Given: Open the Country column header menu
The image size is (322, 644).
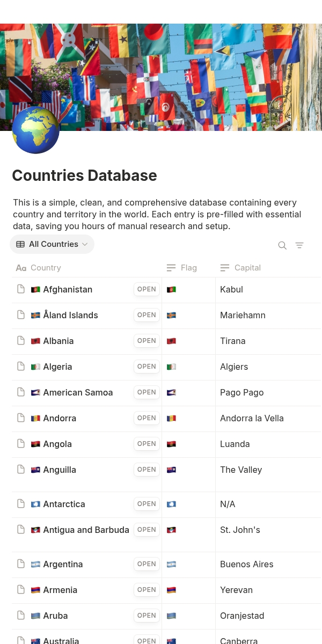Looking at the screenshot, I should (x=46, y=268).
